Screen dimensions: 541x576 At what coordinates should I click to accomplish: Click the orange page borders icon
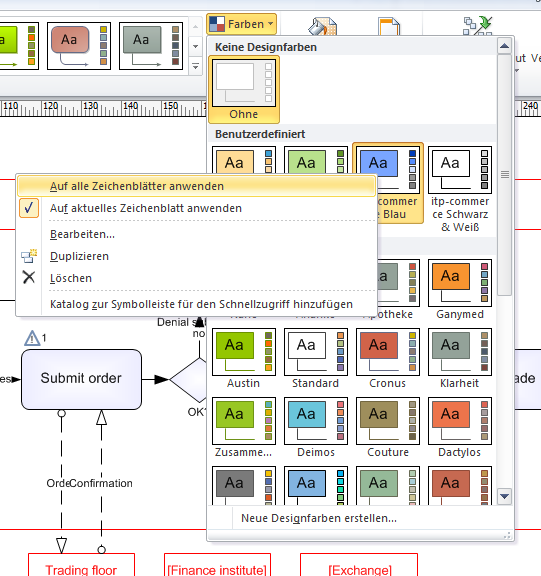click(x=389, y=26)
